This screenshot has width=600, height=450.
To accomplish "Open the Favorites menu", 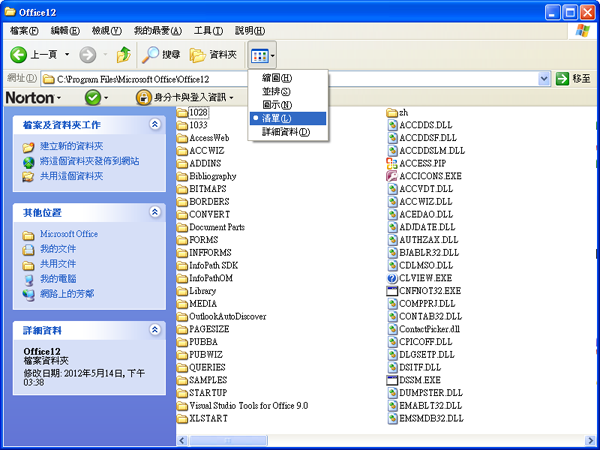I will (158, 31).
